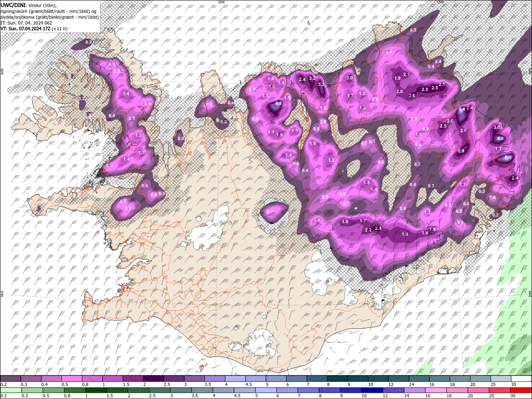532x399 pixels.
Task: Pick the darkest green lower legend swatch at 1
Action: pos(95,390)
